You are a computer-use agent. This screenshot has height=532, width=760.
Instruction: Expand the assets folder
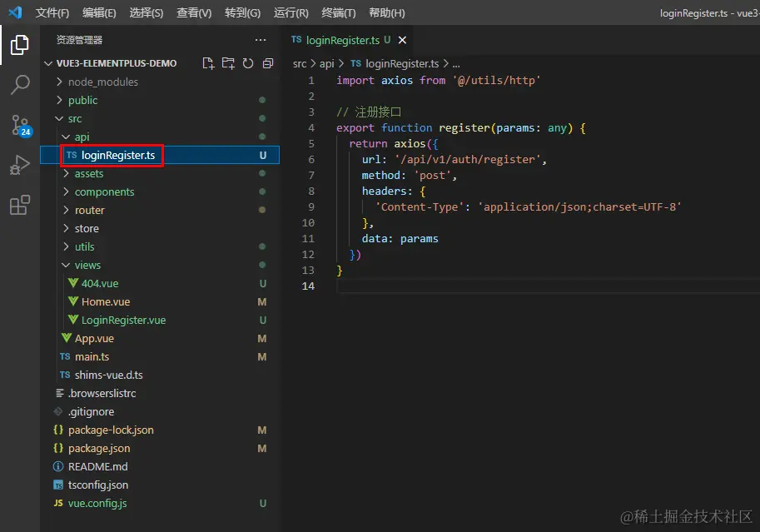pyautogui.click(x=160, y=174)
